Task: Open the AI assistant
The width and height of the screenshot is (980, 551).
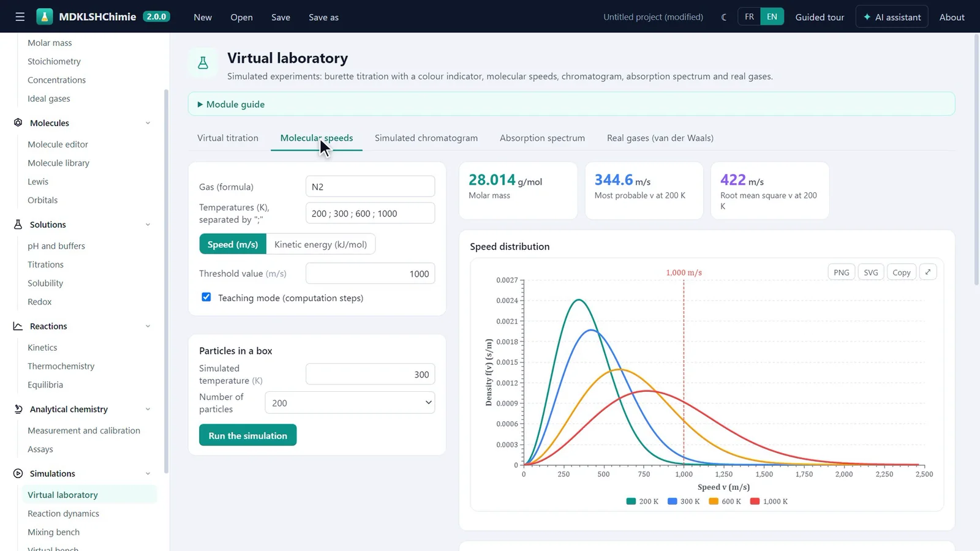Action: 892,17
